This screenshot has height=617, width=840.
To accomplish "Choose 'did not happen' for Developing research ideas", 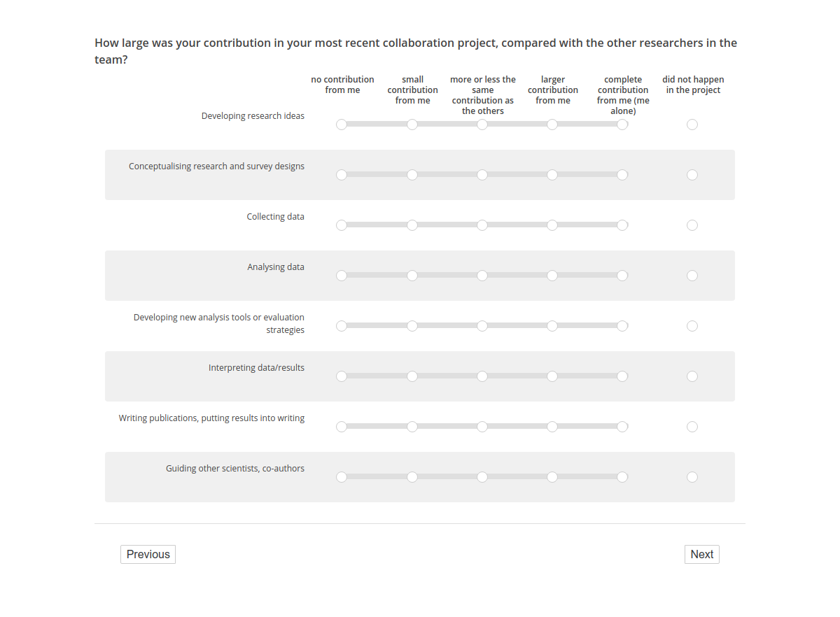I will 692,125.
